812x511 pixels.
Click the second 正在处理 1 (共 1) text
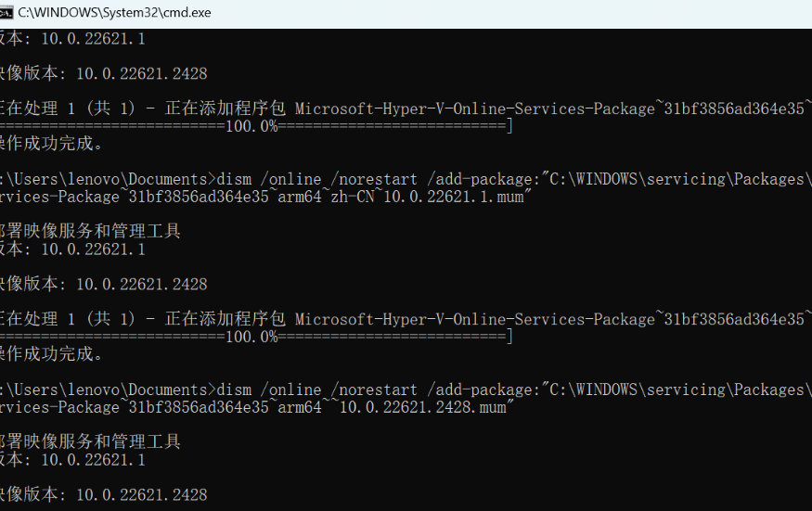tap(67, 319)
